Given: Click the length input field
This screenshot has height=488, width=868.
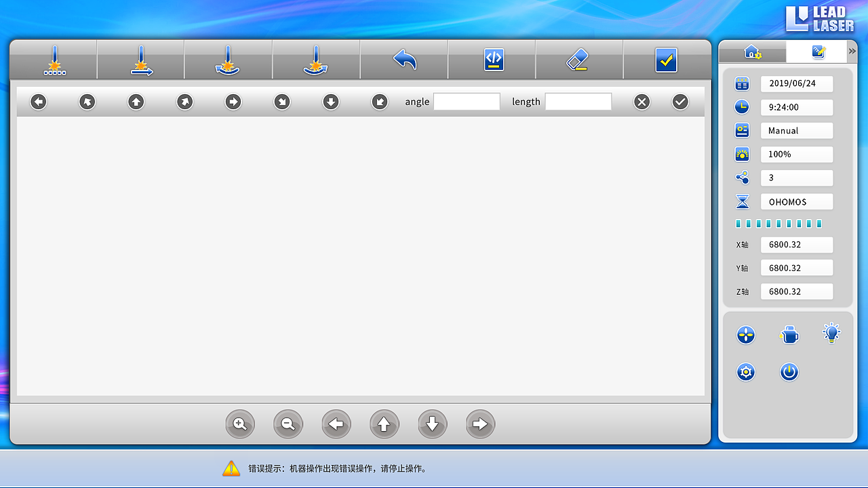Looking at the screenshot, I should pyautogui.click(x=578, y=102).
